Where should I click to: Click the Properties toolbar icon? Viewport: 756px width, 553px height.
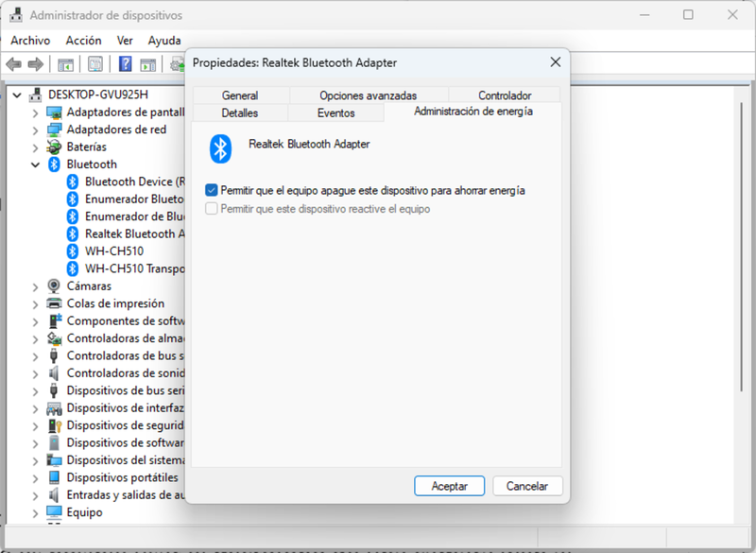(95, 64)
